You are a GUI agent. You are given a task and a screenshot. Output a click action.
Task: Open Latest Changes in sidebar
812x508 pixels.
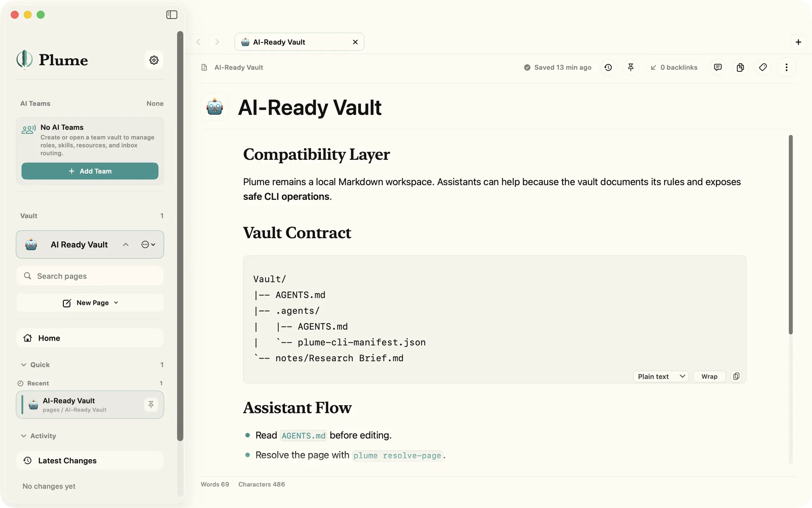tap(90, 461)
